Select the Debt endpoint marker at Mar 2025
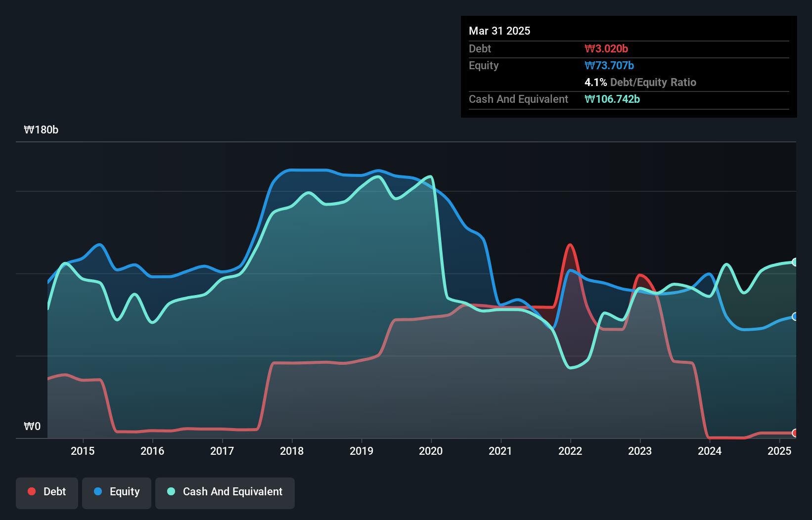 tap(795, 433)
